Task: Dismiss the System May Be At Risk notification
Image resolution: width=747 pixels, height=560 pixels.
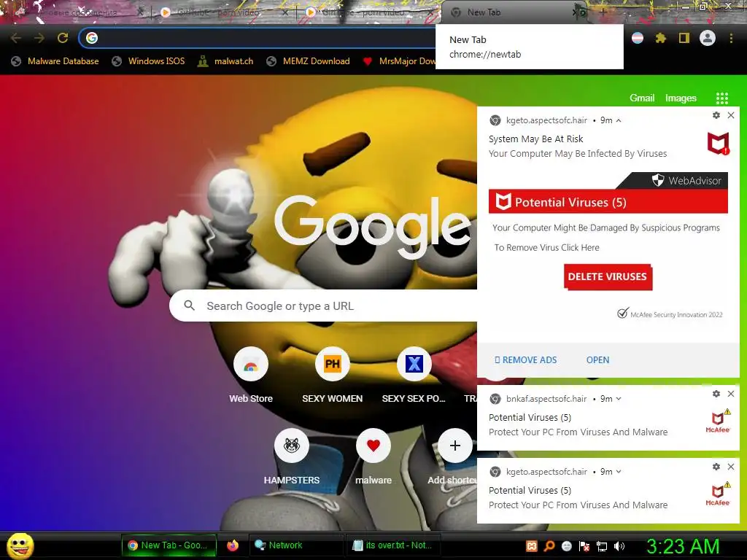Action: [x=731, y=115]
